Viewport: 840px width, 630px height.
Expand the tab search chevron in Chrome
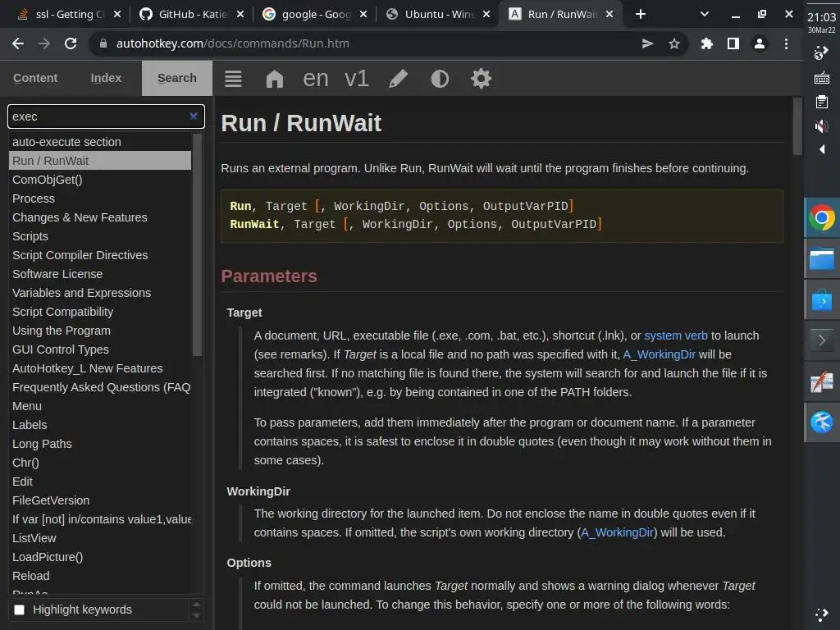tap(705, 14)
